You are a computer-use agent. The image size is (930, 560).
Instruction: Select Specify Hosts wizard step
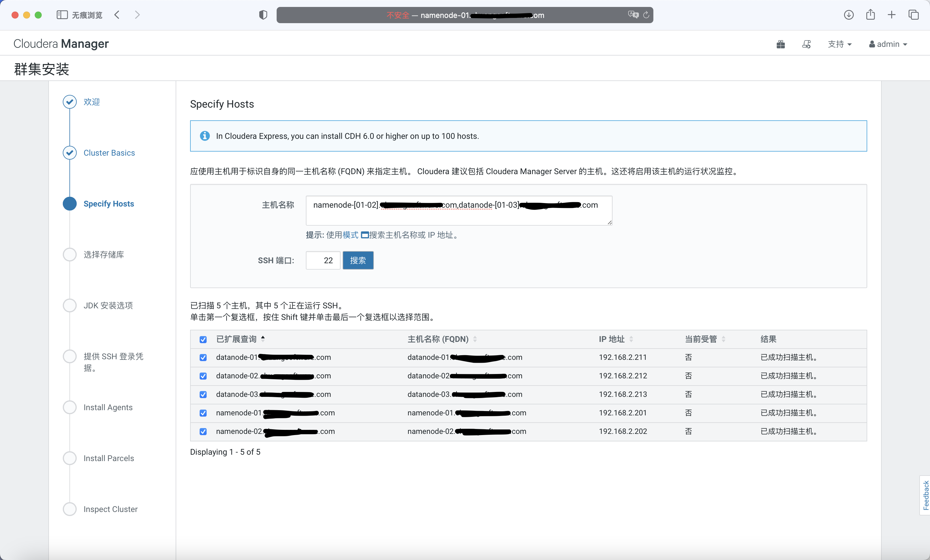pos(109,204)
